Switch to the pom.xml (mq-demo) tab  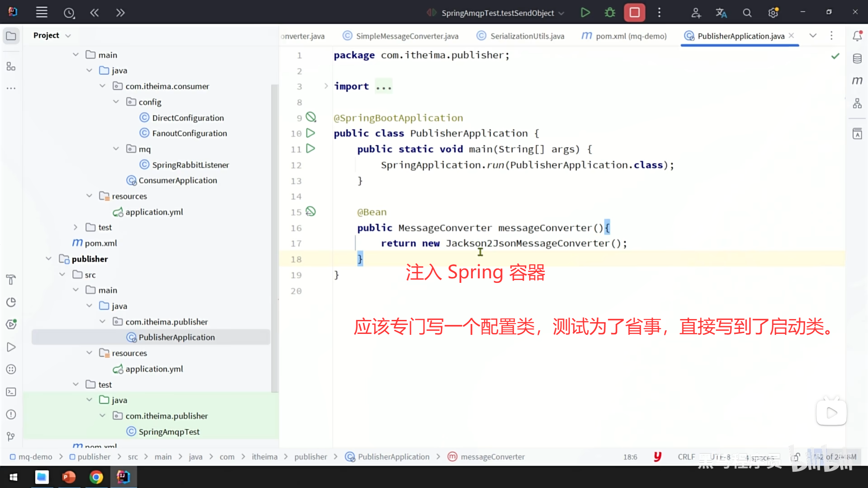[x=631, y=36]
